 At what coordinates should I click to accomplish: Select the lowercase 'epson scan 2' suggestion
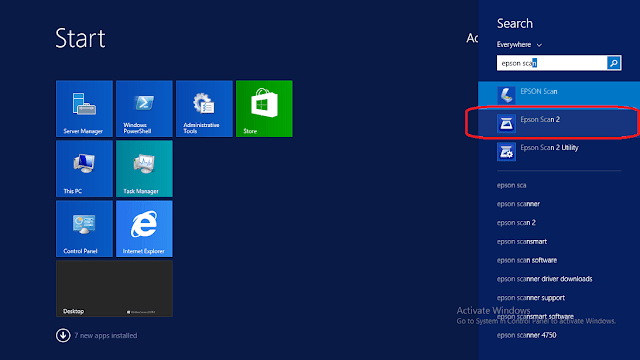click(516, 223)
